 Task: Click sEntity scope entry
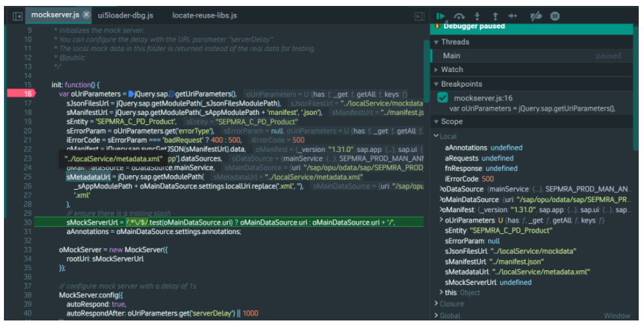coord(499,230)
